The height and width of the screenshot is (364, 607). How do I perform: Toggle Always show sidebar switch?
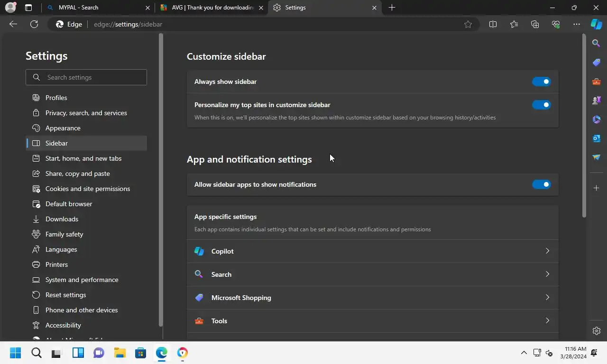(541, 82)
